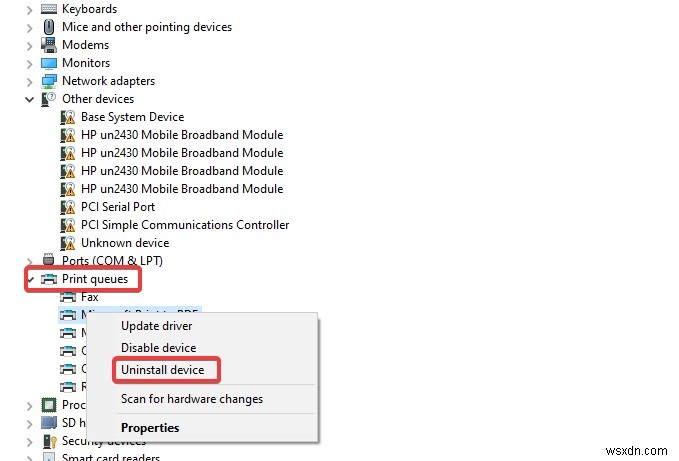
Task: Click the Modems category icon
Action: point(49,45)
